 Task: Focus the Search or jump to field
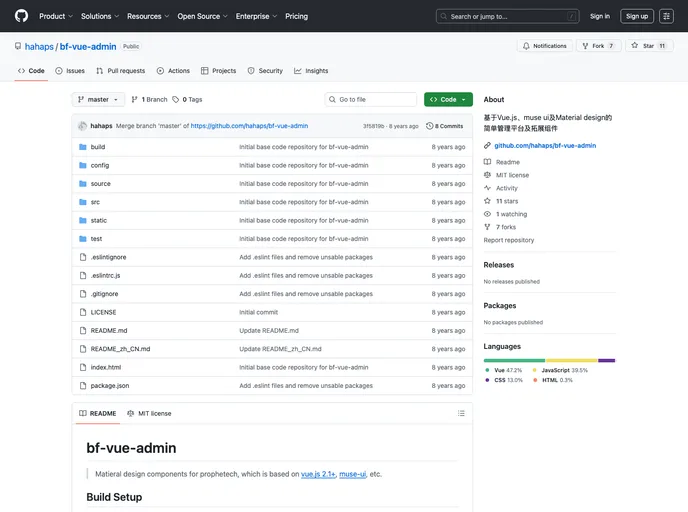coord(507,16)
